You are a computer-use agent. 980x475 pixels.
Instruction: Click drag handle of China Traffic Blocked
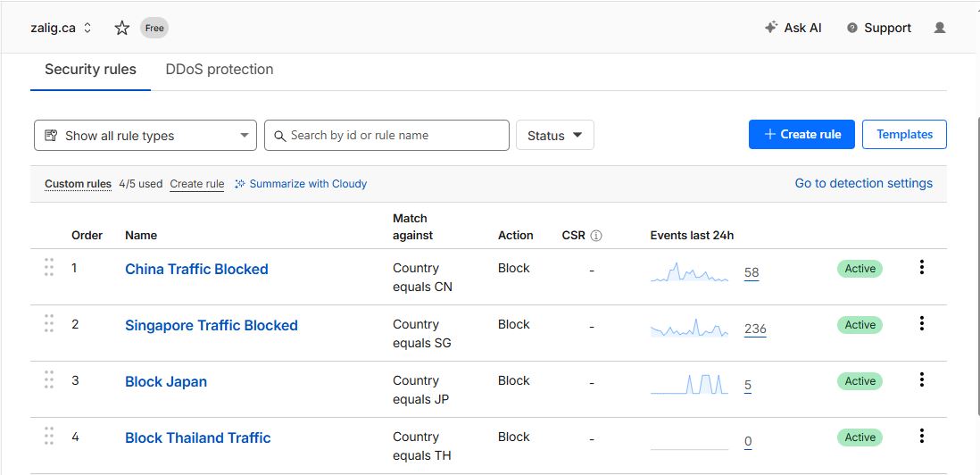(49, 268)
